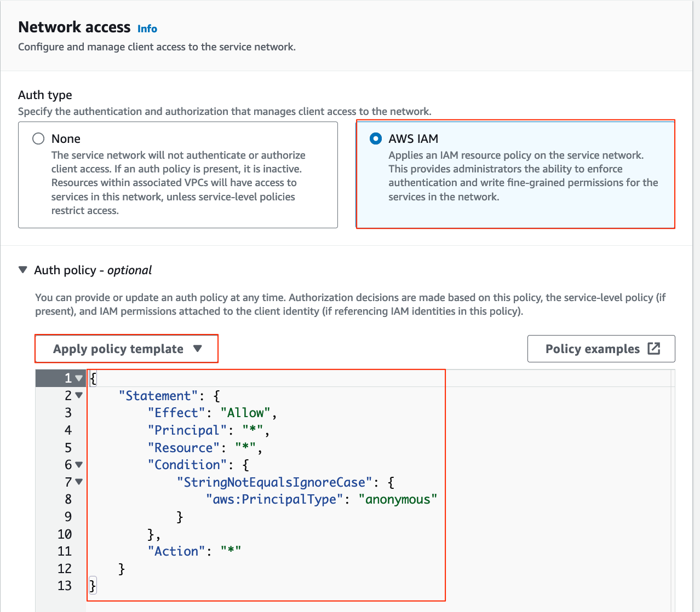Fold the Statement block at line 2
Image resolution: width=700 pixels, height=612 pixels.
[x=79, y=395]
